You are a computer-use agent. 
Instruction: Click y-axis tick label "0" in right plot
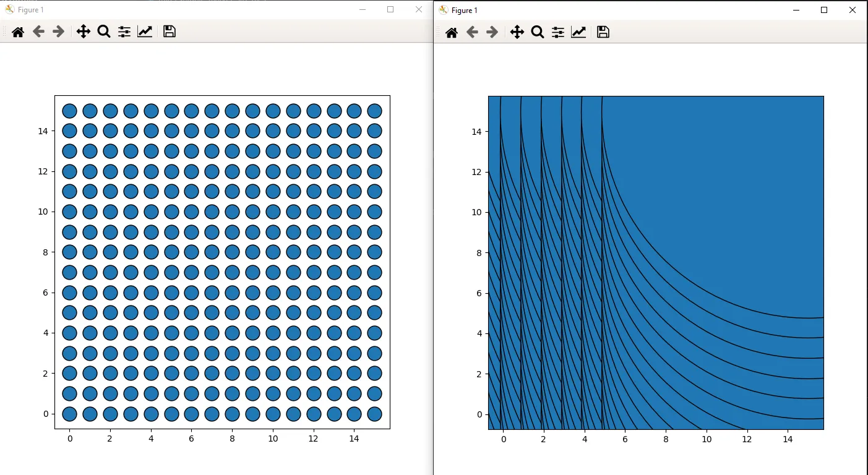479,414
